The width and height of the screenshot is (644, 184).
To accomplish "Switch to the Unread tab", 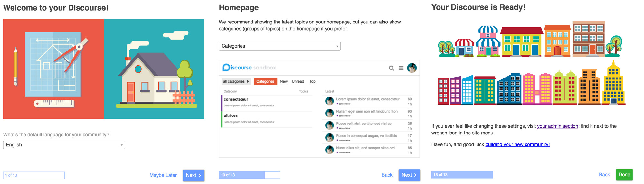I will click(298, 81).
